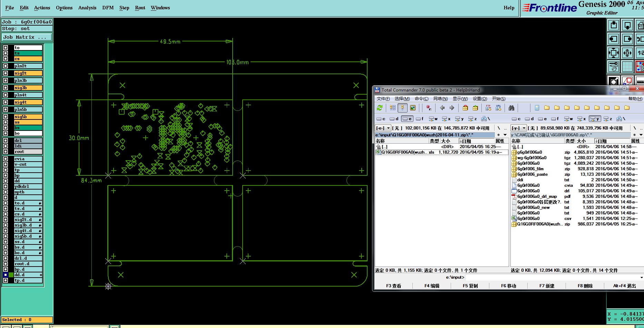Open the Actions menu in Genesis
The image size is (644, 328).
coord(42,8)
